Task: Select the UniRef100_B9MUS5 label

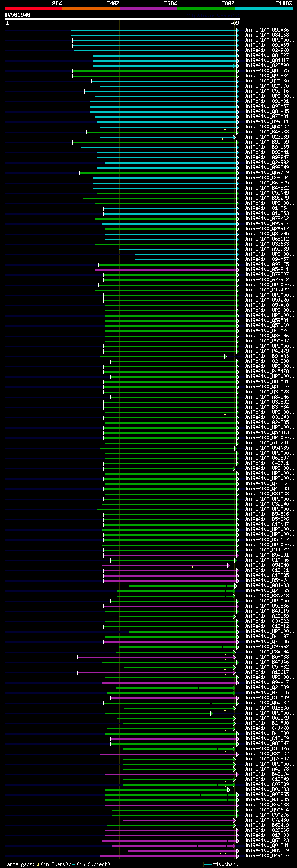Action: 266,147
